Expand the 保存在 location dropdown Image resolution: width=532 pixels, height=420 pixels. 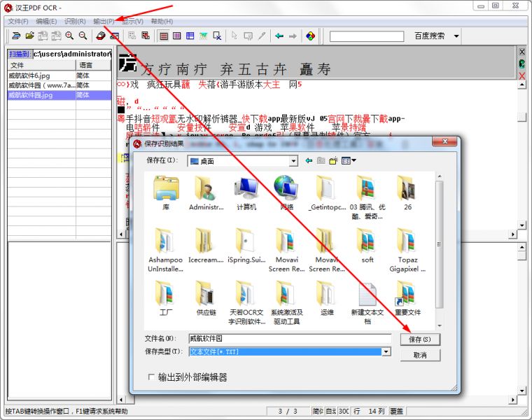[293, 161]
